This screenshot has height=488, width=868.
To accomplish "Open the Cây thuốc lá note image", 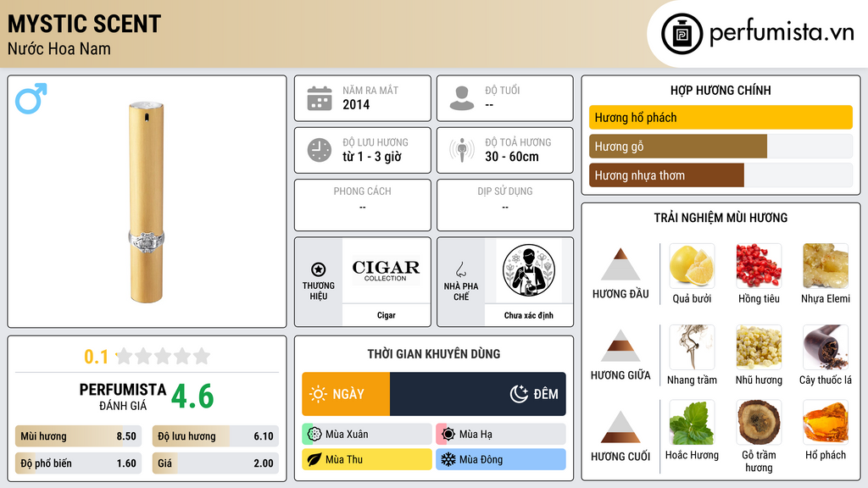I will coord(826,347).
